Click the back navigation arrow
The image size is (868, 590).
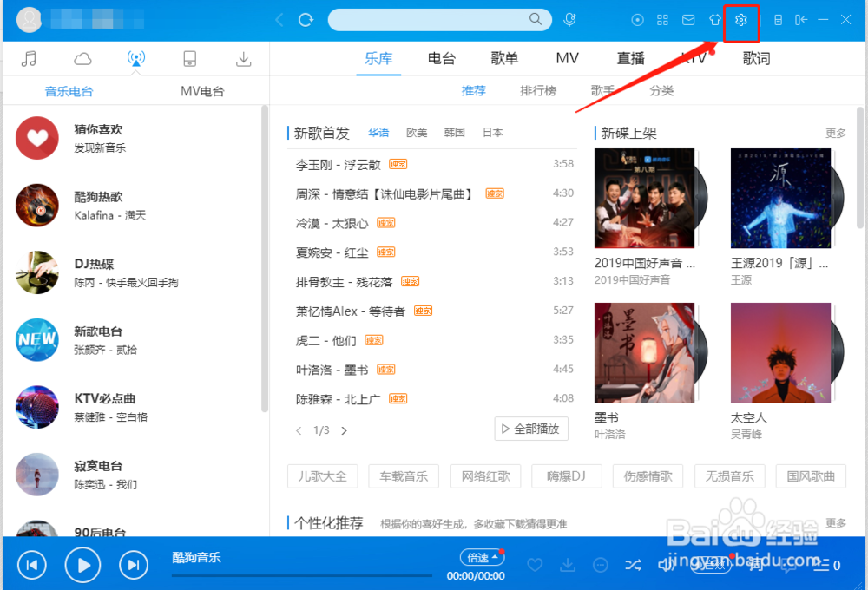pyautogui.click(x=279, y=21)
